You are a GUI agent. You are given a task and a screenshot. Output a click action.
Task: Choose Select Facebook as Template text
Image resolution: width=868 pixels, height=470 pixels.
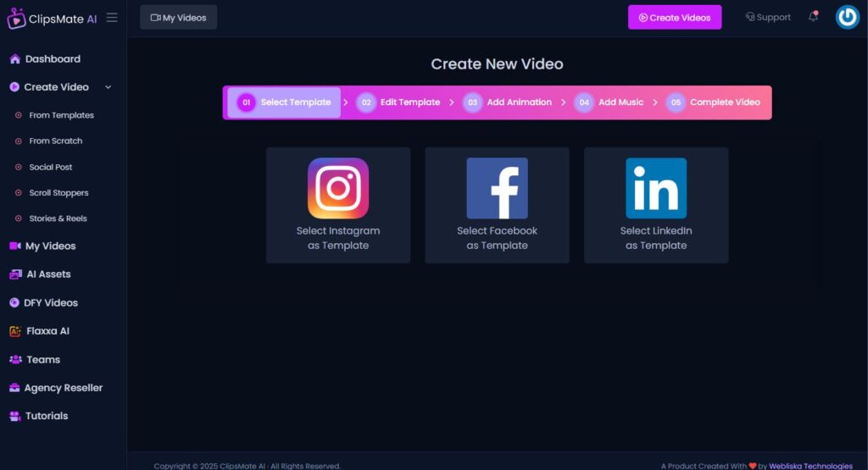tap(497, 238)
